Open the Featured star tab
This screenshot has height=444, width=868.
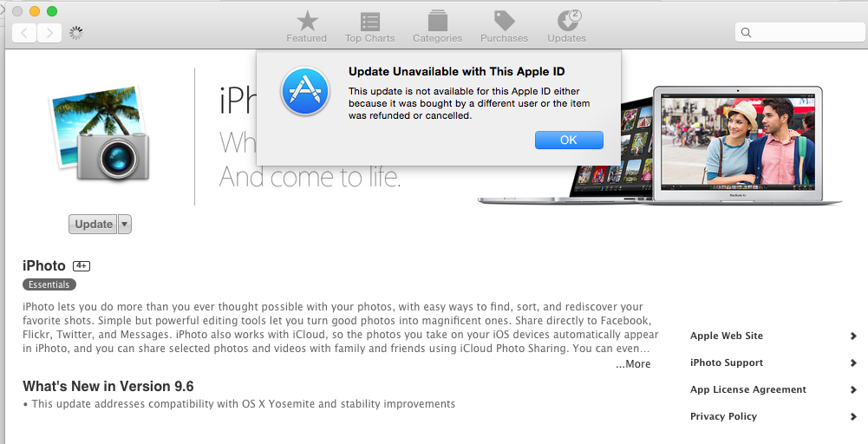point(307,27)
